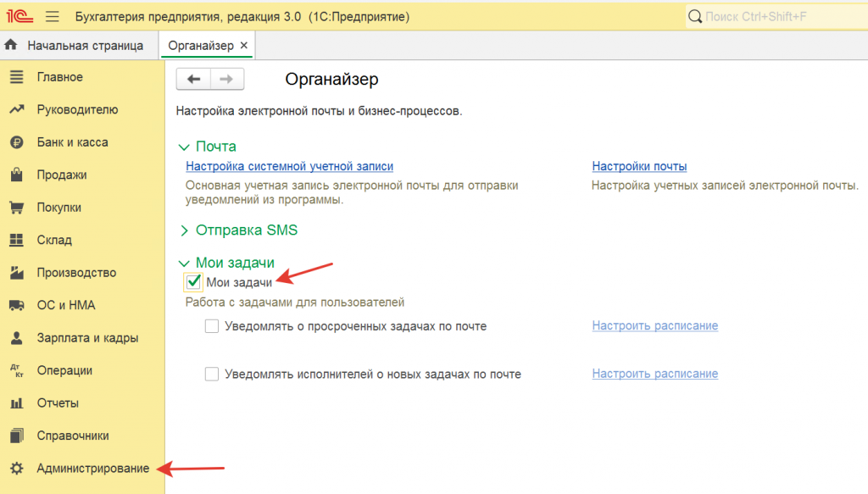The image size is (868, 494).
Task: Click the Бухгалтерия предприятия application title
Action: (x=242, y=17)
